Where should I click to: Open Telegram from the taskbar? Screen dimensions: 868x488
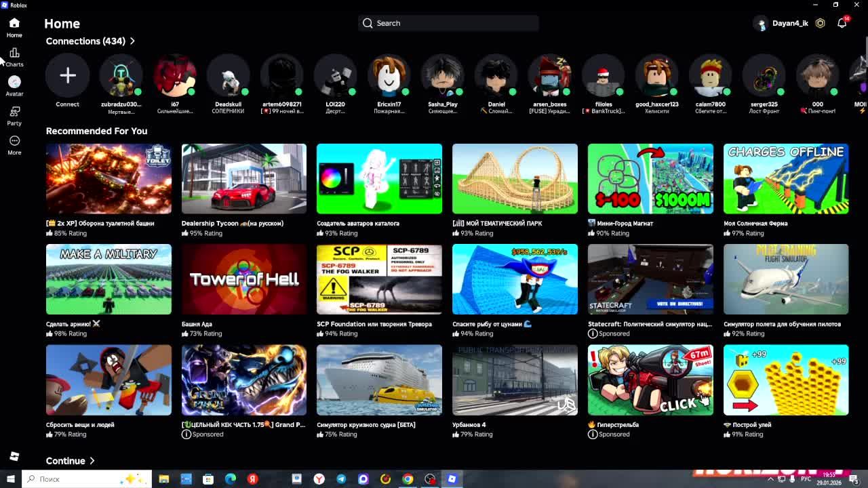341,479
